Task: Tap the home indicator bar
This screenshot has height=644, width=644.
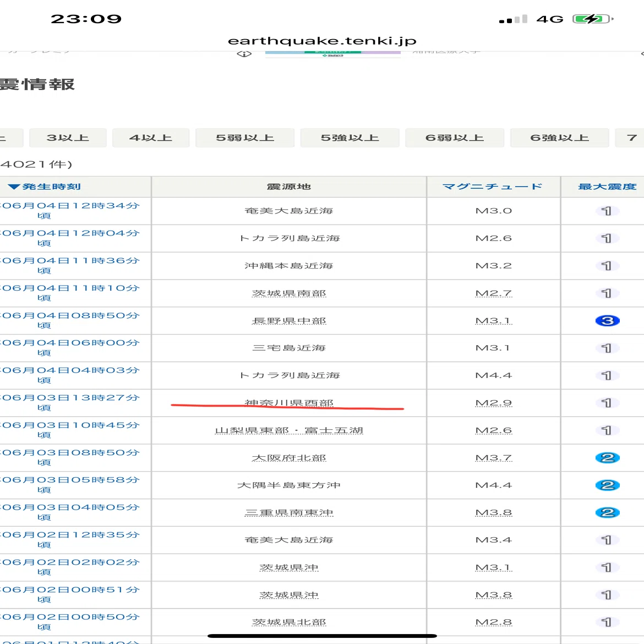Action: (x=322, y=636)
